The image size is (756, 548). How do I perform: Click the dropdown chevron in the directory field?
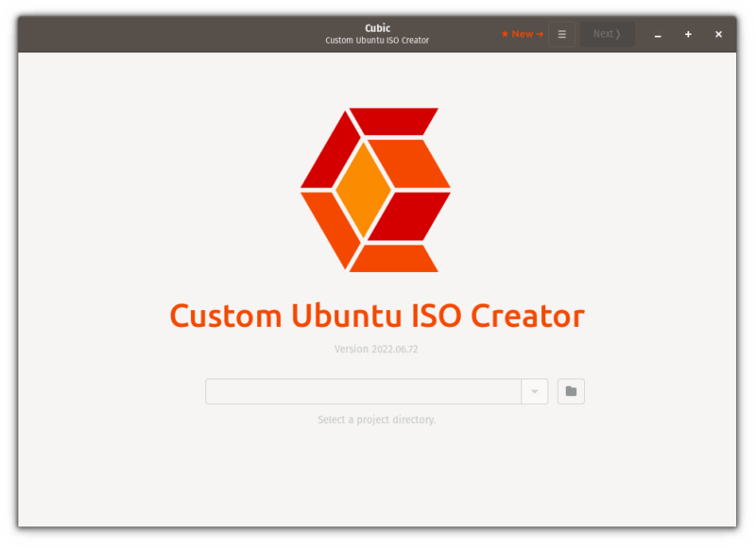click(x=534, y=390)
